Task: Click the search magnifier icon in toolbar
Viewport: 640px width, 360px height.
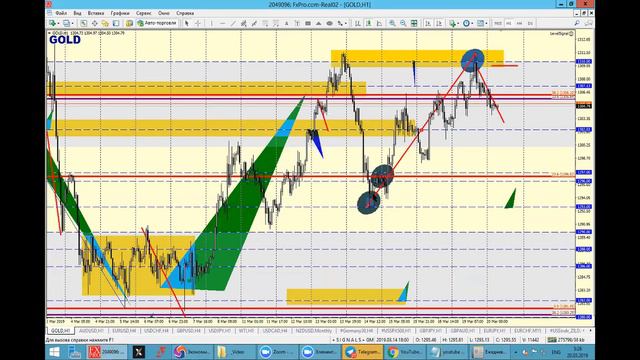Action: pos(577,23)
